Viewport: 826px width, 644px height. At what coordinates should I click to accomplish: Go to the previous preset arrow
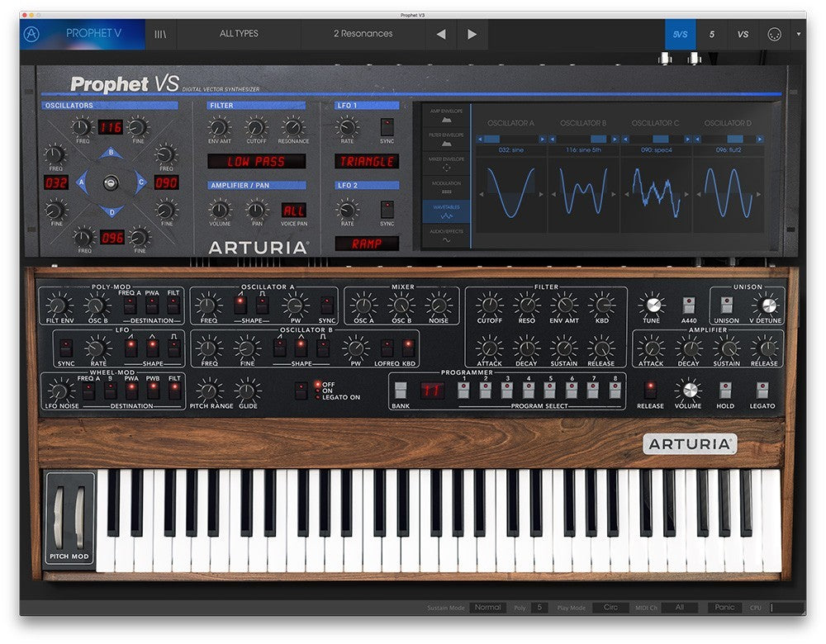point(441,34)
